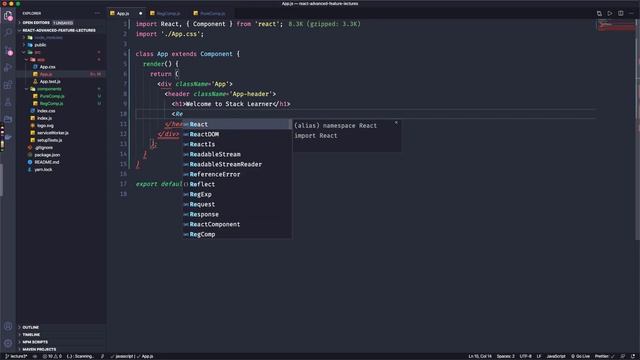Select Reflect suggestion

tap(237, 184)
